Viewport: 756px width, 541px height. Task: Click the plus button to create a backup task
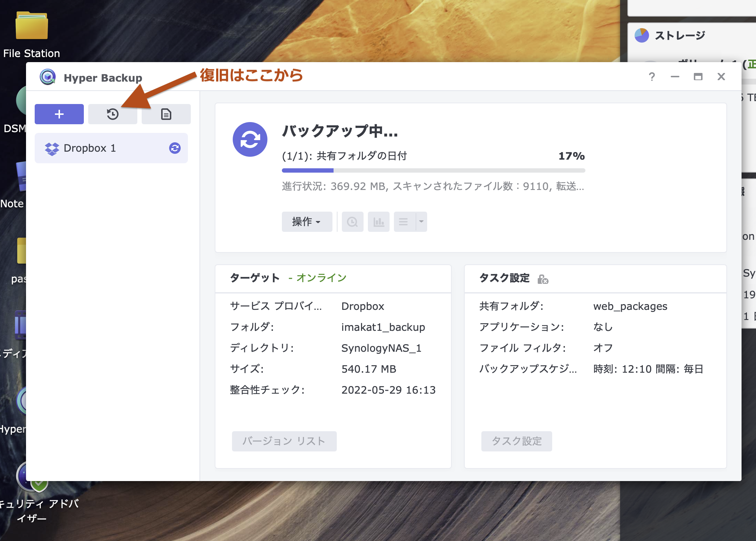(x=59, y=114)
